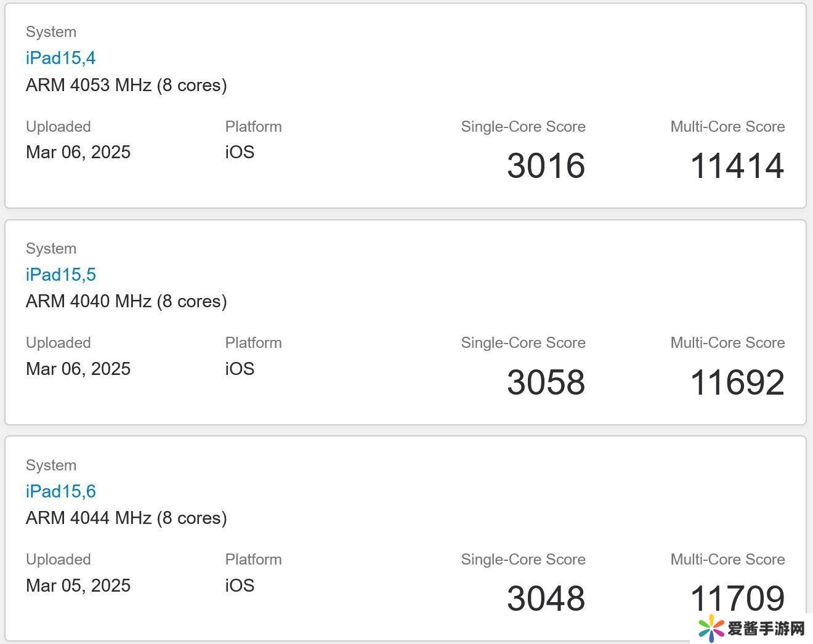Open the iPad15,6 system link
The image size is (813, 644).
click(60, 491)
